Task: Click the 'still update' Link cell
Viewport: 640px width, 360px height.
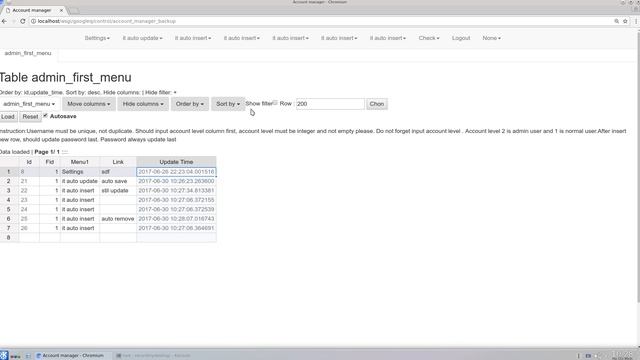Action: 118,191
